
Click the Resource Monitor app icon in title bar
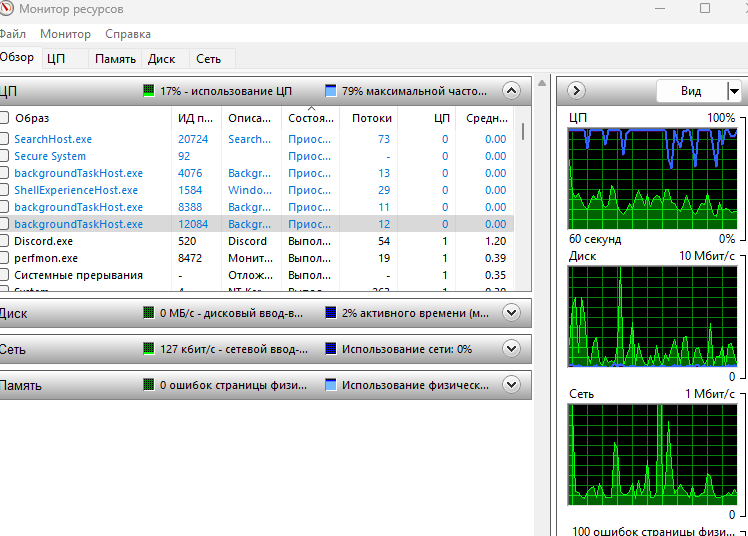tap(6, 8)
